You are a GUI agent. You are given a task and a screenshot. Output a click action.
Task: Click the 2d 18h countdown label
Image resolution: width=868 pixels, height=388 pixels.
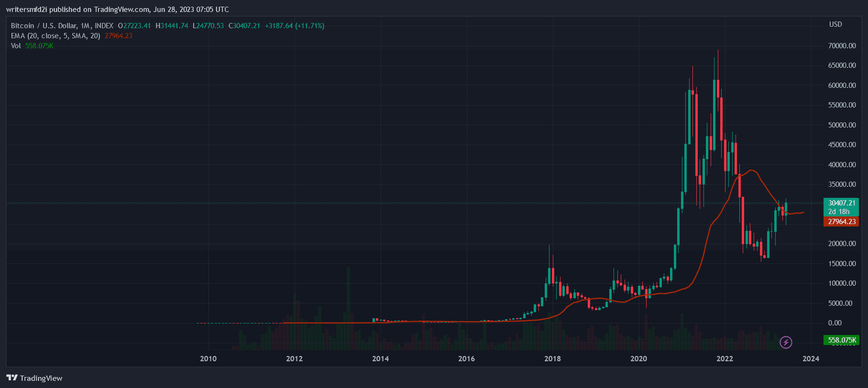point(839,212)
